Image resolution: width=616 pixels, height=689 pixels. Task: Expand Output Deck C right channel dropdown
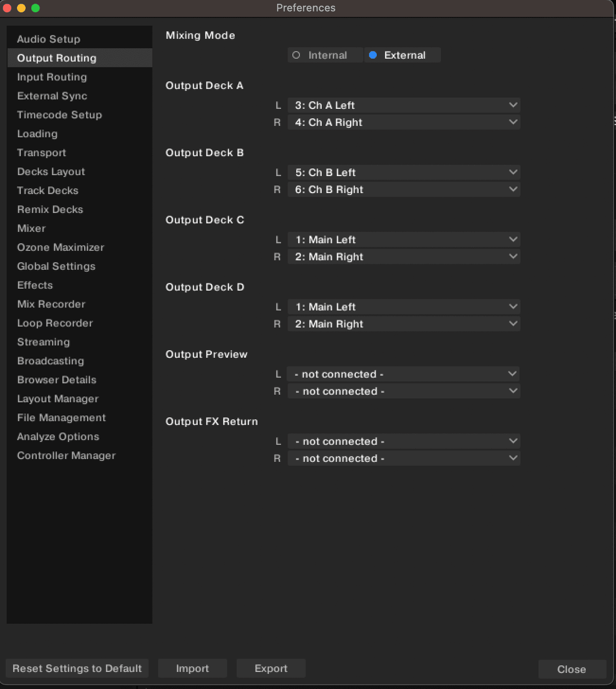click(x=403, y=257)
